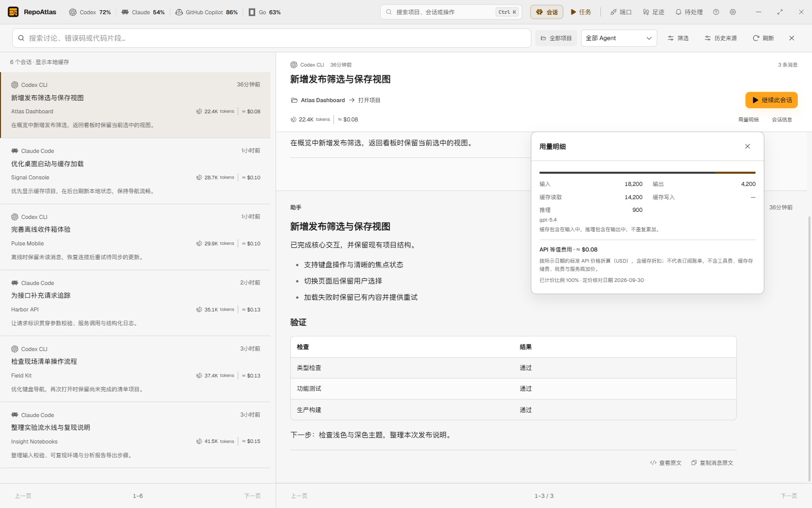Image resolution: width=812 pixels, height=508 pixels.
Task: Click the header token count icon 22.4K
Action: pos(293,119)
